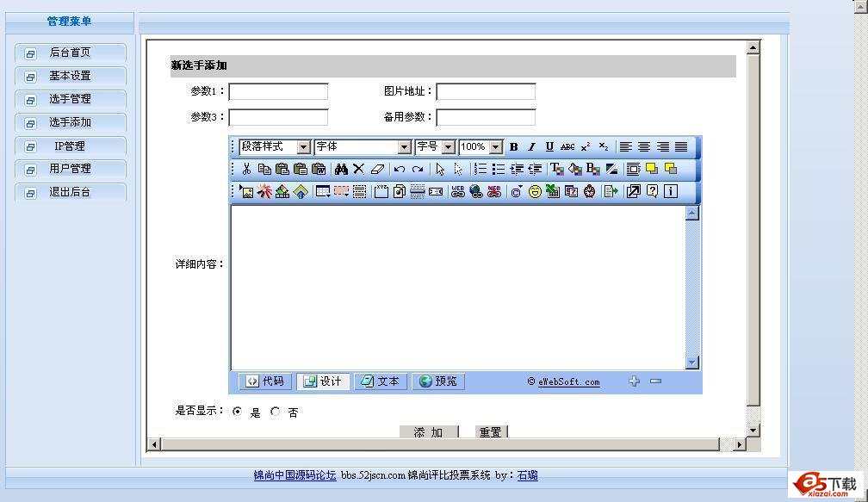Click the 参数3 input field
The image size is (868, 502).
[x=278, y=117]
